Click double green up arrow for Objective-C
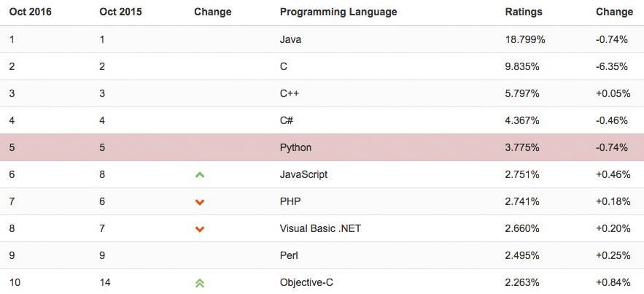 [x=200, y=283]
